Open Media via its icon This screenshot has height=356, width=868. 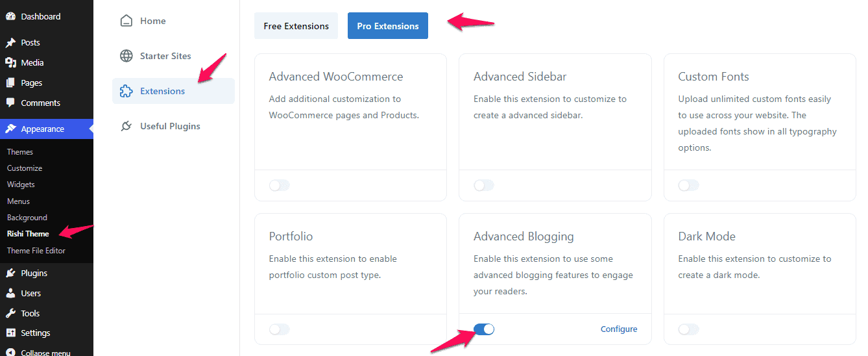click(10, 63)
